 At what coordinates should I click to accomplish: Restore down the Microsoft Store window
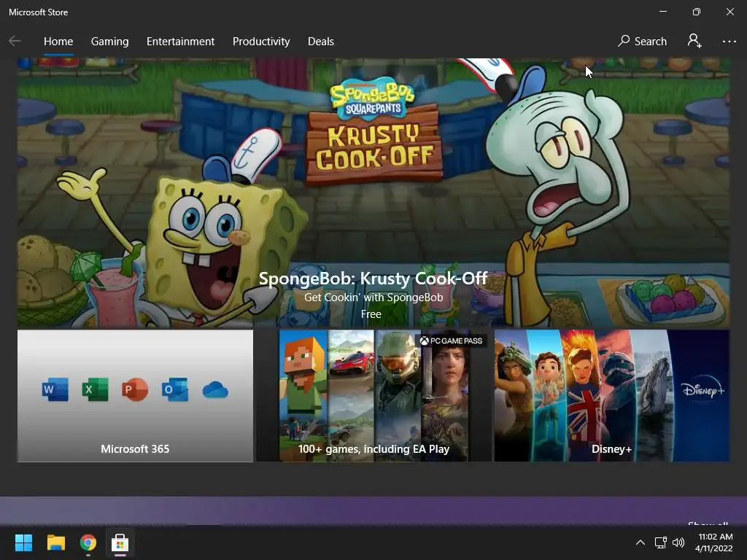point(696,12)
